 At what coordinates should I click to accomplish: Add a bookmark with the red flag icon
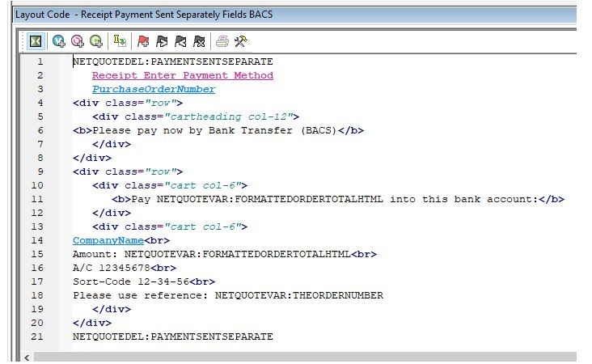143,40
